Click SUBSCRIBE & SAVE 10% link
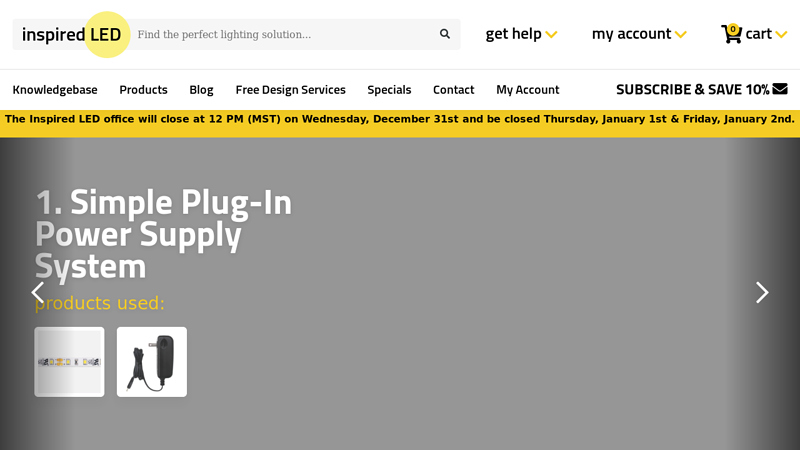 coord(692,90)
